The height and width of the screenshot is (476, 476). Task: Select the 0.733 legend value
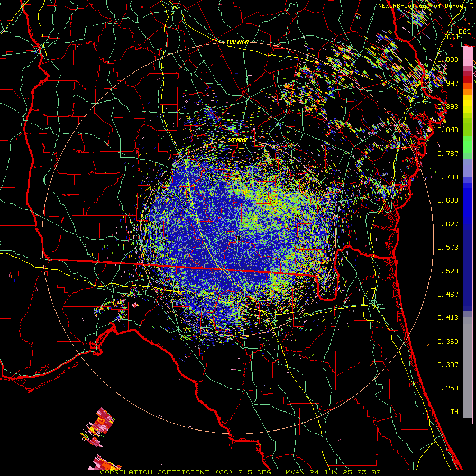[448, 177]
